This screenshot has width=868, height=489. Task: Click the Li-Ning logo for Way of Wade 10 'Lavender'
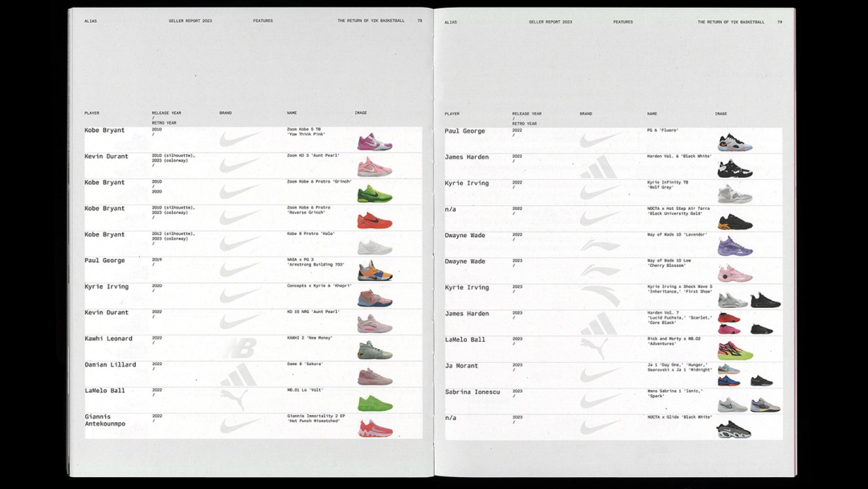pyautogui.click(x=600, y=245)
